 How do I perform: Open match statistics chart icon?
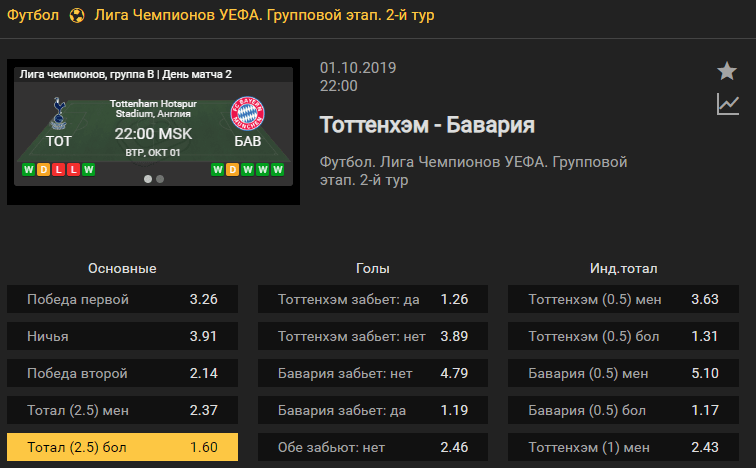728,104
